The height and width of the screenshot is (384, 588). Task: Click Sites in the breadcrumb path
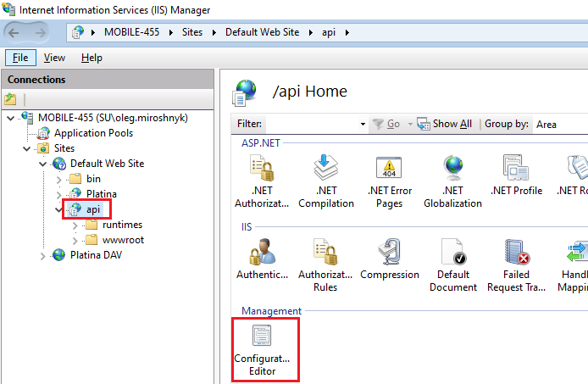[192, 32]
